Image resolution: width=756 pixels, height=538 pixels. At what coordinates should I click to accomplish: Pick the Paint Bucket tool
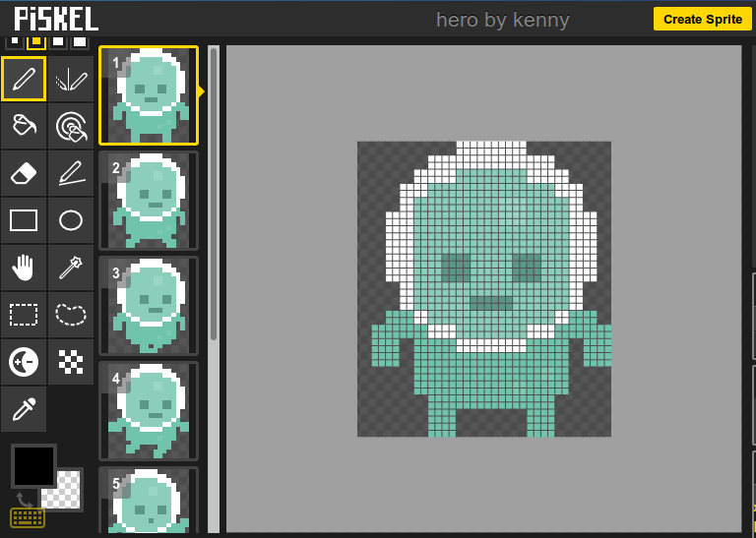24,126
